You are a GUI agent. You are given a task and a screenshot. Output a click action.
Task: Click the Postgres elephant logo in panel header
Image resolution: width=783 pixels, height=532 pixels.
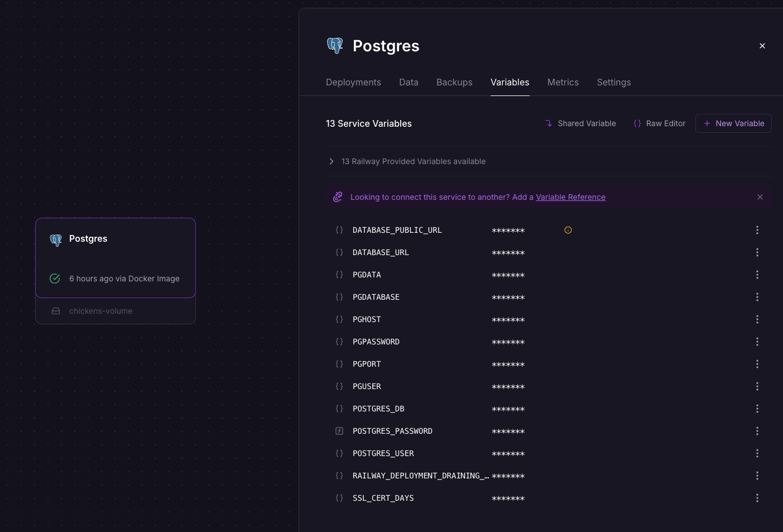click(335, 46)
